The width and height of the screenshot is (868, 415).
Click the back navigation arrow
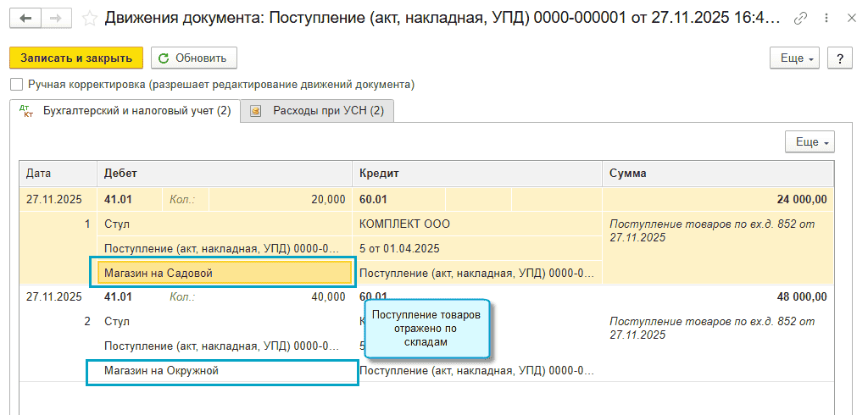click(x=25, y=19)
